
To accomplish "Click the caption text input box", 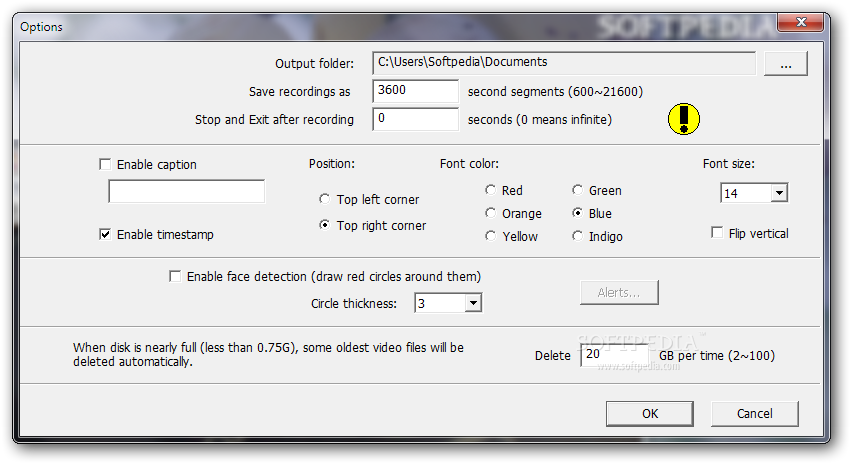I will pos(186,192).
